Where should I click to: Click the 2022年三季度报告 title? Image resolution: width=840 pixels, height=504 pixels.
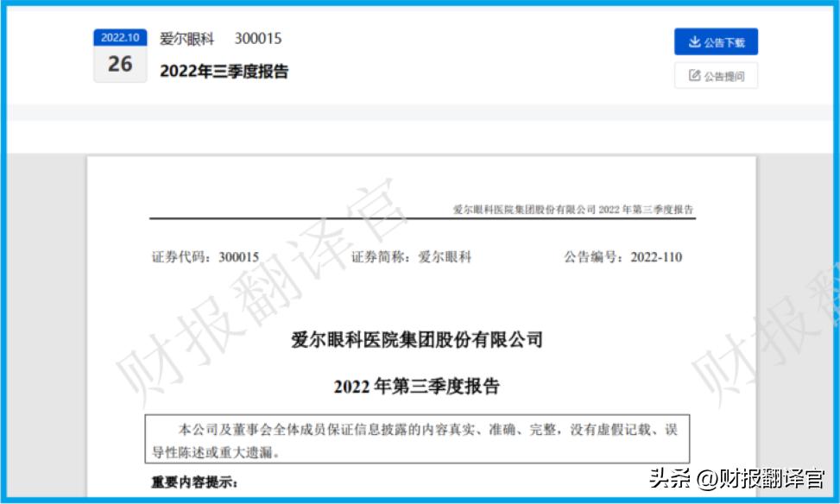(x=224, y=72)
